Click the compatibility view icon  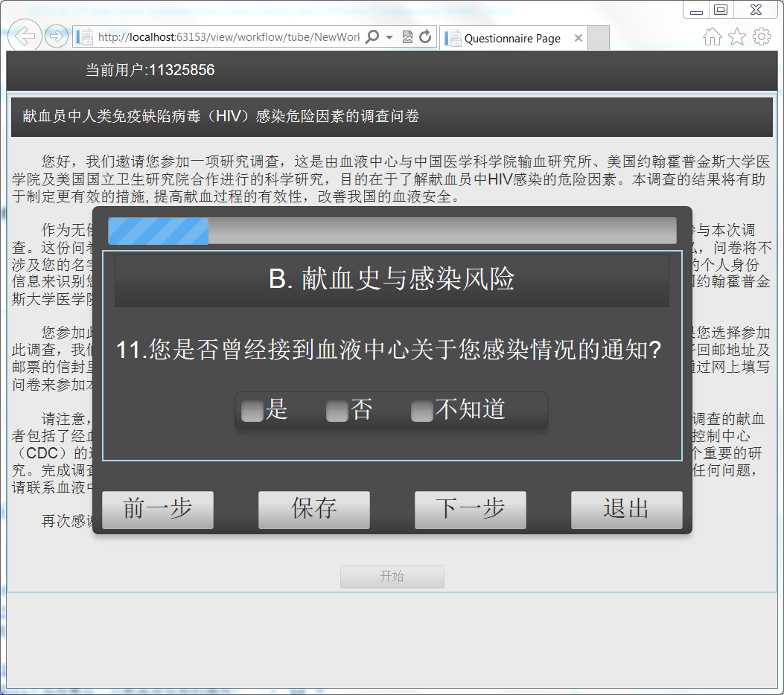click(x=407, y=37)
